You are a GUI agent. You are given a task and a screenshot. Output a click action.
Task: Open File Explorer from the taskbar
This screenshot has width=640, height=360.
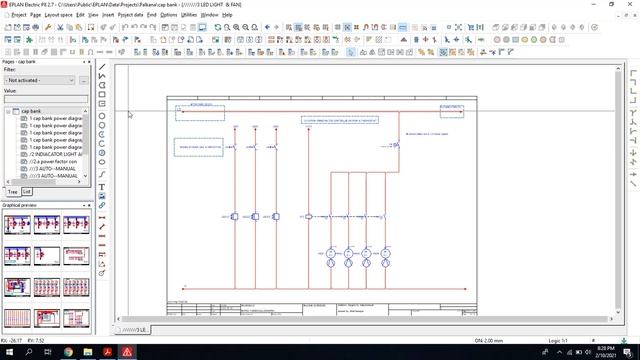(88, 352)
